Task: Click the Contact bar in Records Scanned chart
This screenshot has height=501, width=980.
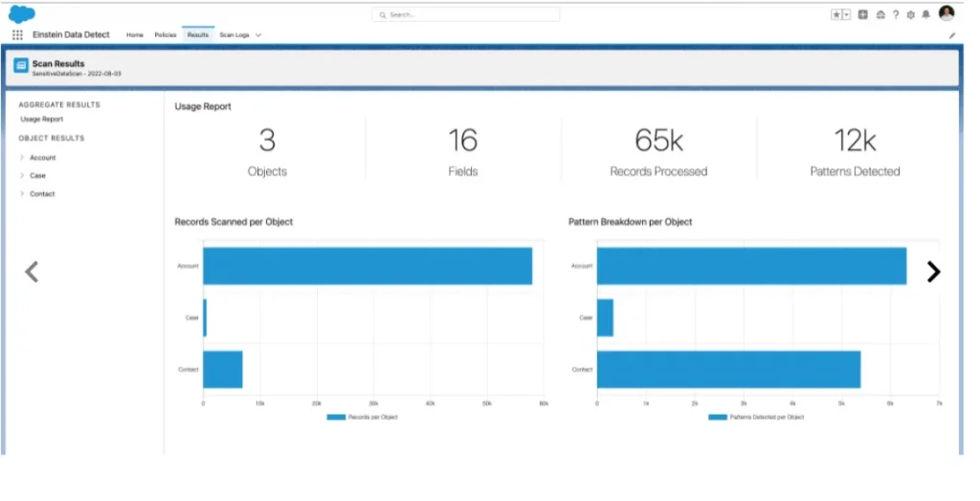Action: [x=222, y=370]
